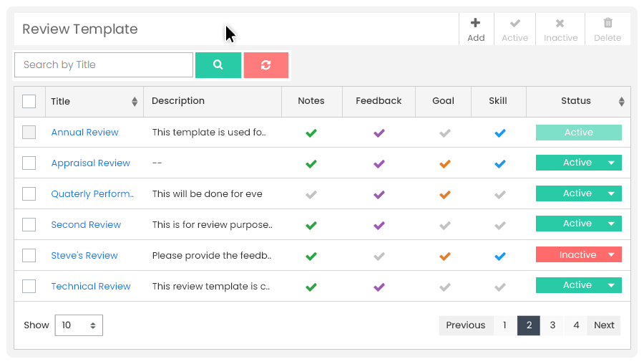
Task: Click the Next page button
Action: coord(604,325)
